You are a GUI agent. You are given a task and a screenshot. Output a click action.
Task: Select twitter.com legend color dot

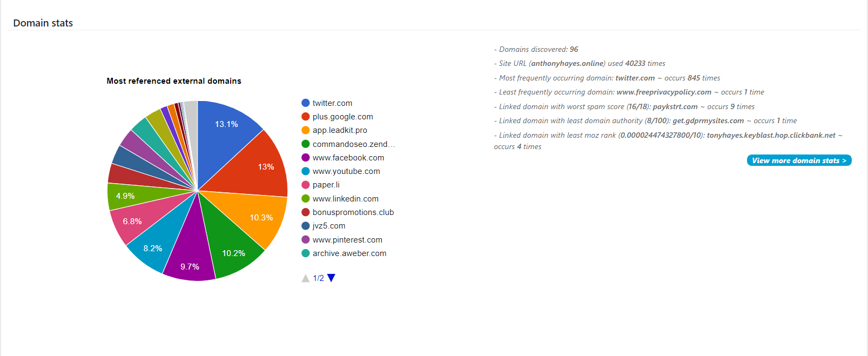pos(306,103)
